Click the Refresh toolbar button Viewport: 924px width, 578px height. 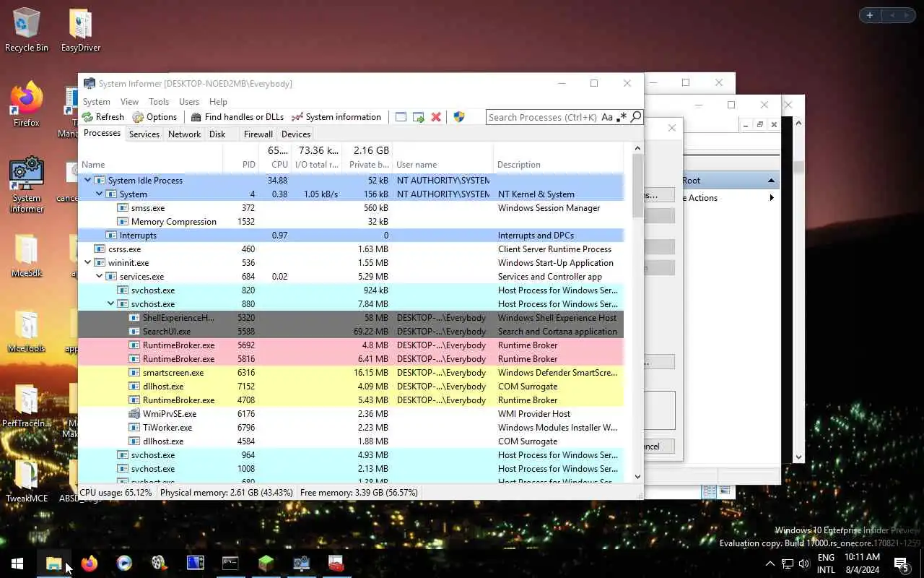[x=103, y=117]
